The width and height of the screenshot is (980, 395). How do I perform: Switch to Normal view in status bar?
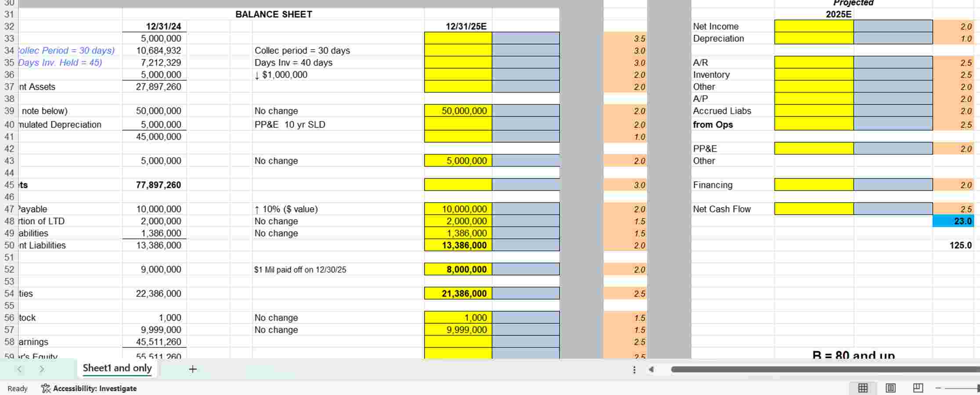pyautogui.click(x=863, y=388)
